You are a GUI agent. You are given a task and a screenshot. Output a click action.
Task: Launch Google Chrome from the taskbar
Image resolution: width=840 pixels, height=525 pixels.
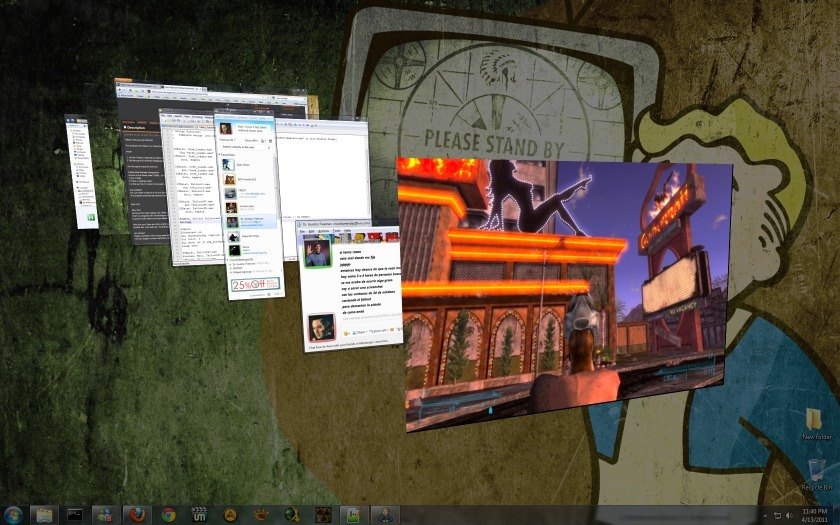point(168,514)
